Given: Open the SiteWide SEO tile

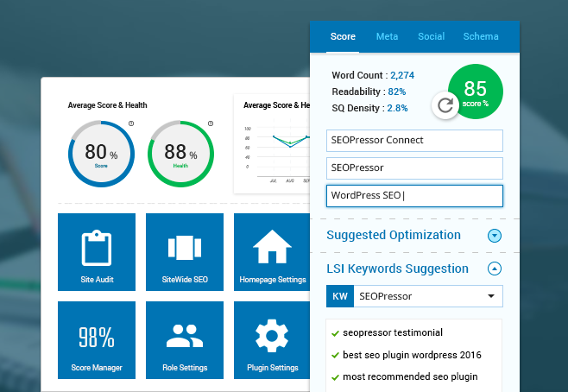Looking at the screenshot, I should coord(185,252).
